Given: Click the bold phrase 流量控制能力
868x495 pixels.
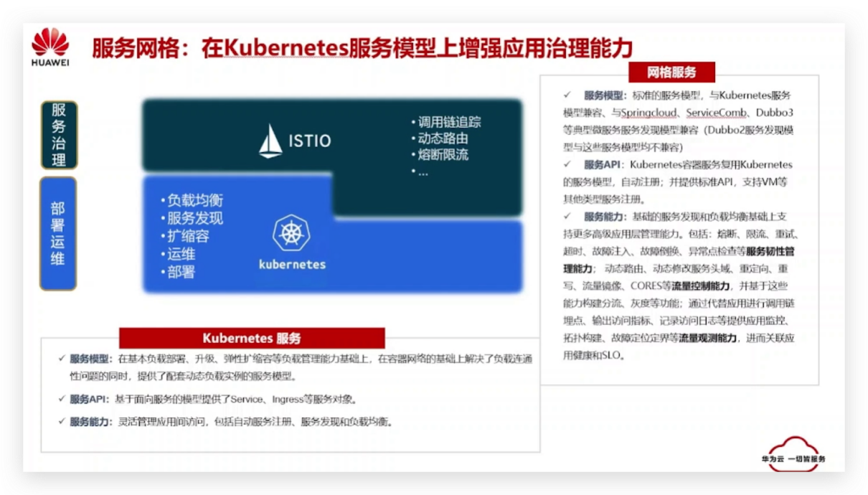Looking at the screenshot, I should pyautogui.click(x=700, y=286).
